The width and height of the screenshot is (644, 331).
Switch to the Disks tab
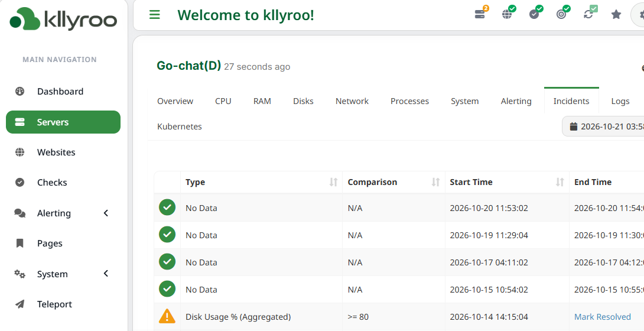[303, 101]
